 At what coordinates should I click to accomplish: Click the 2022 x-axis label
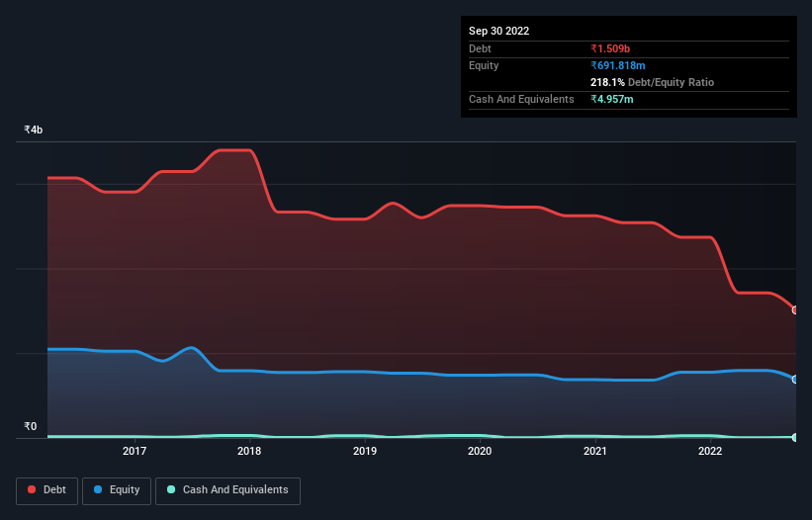(710, 451)
